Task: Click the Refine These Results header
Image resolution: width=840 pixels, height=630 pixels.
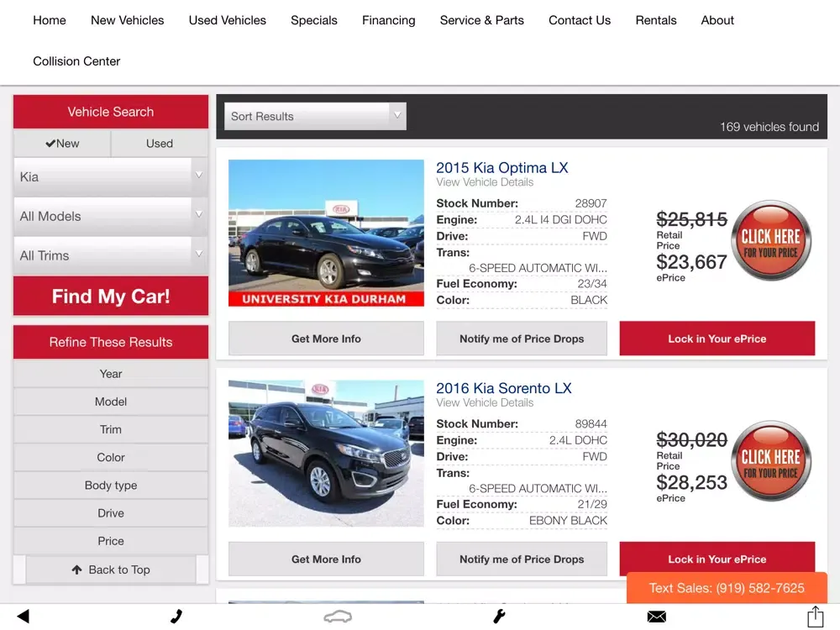Action: point(111,342)
